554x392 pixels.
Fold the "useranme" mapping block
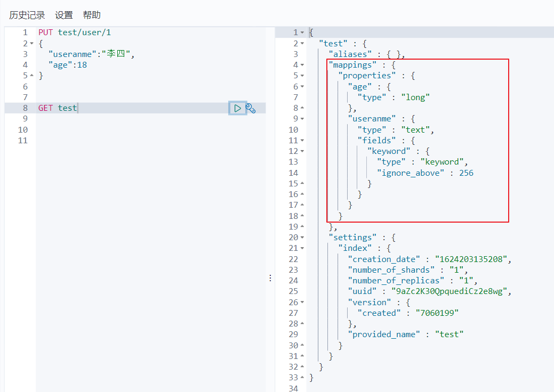(x=302, y=119)
